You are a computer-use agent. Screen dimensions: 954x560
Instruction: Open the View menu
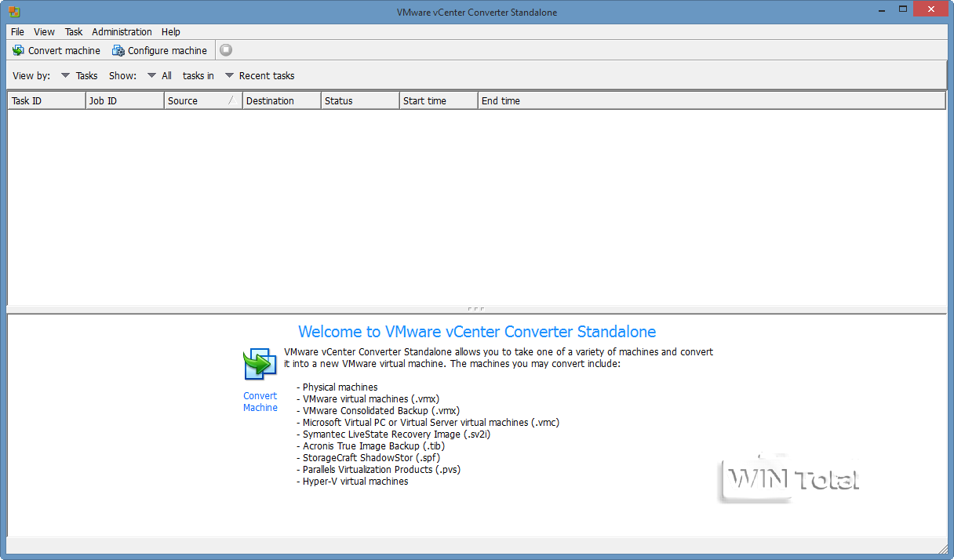(x=44, y=31)
